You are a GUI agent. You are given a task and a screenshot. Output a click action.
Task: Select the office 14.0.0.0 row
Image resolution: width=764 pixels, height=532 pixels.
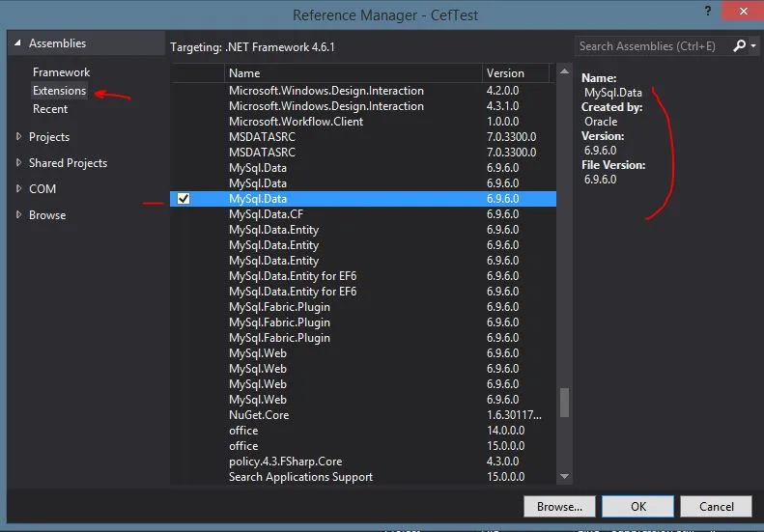tap(363, 431)
